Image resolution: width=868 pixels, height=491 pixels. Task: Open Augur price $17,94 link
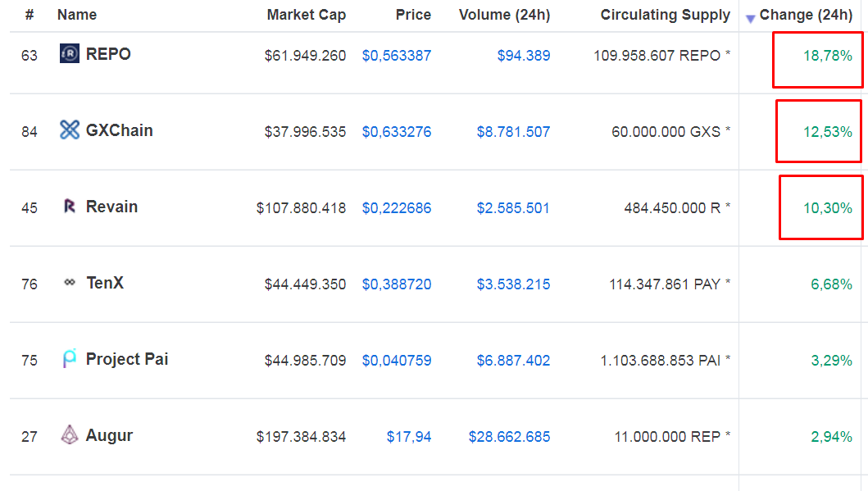[x=408, y=437]
